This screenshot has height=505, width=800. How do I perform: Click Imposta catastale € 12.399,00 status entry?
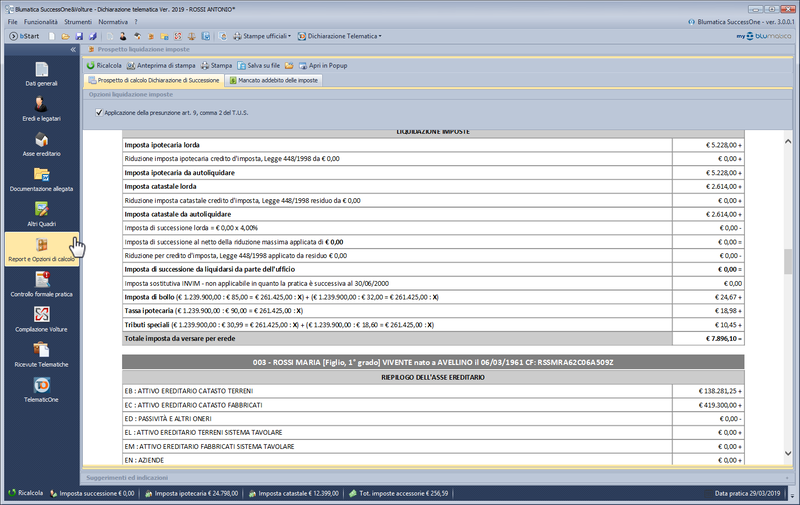293,493
